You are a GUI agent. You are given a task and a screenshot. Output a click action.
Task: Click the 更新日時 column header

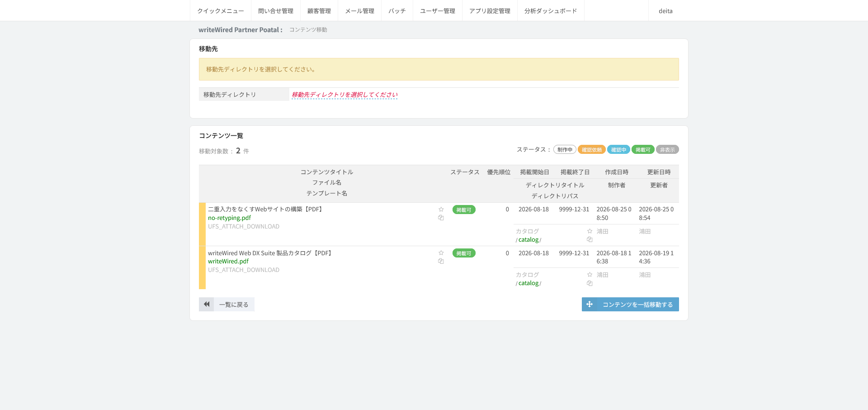[x=659, y=172]
